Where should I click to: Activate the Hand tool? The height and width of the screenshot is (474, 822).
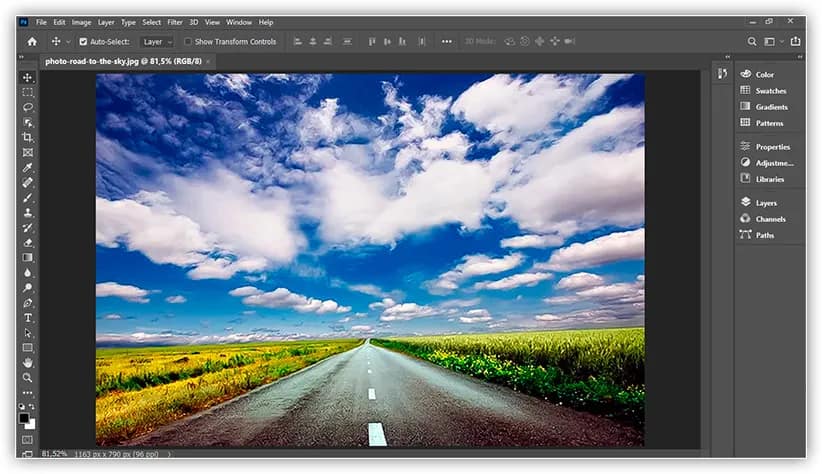(x=28, y=362)
